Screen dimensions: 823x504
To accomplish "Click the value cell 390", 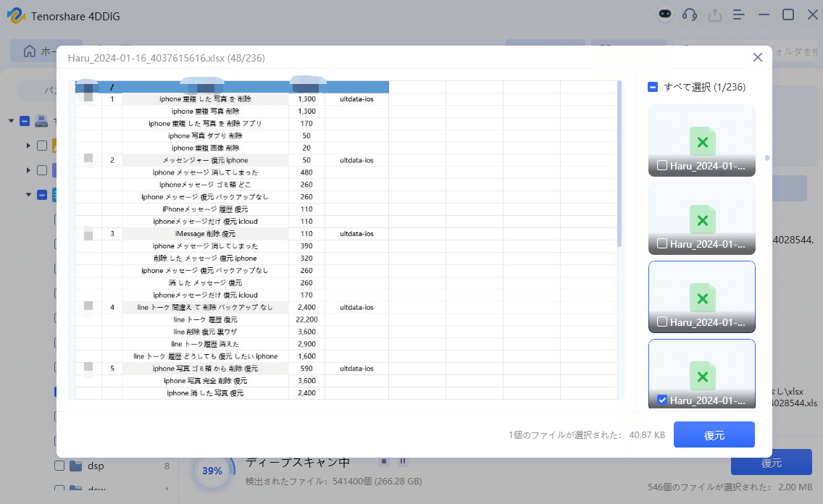I will pos(306,246).
